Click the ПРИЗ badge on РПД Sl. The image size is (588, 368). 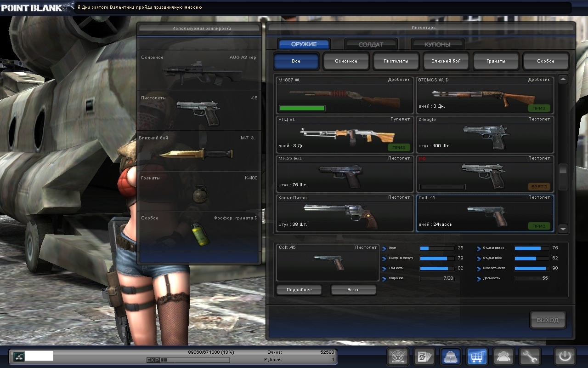tap(399, 148)
